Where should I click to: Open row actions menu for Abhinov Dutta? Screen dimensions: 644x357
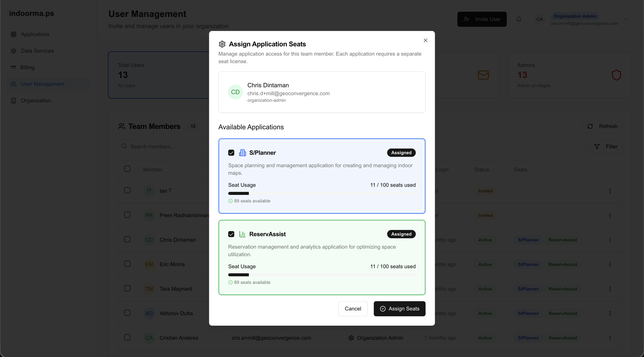point(610,313)
